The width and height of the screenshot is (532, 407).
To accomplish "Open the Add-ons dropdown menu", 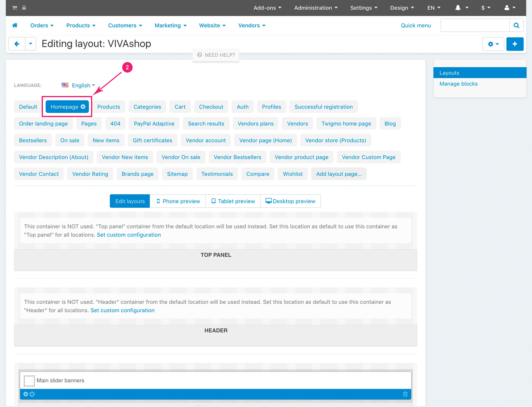I will 267,8.
